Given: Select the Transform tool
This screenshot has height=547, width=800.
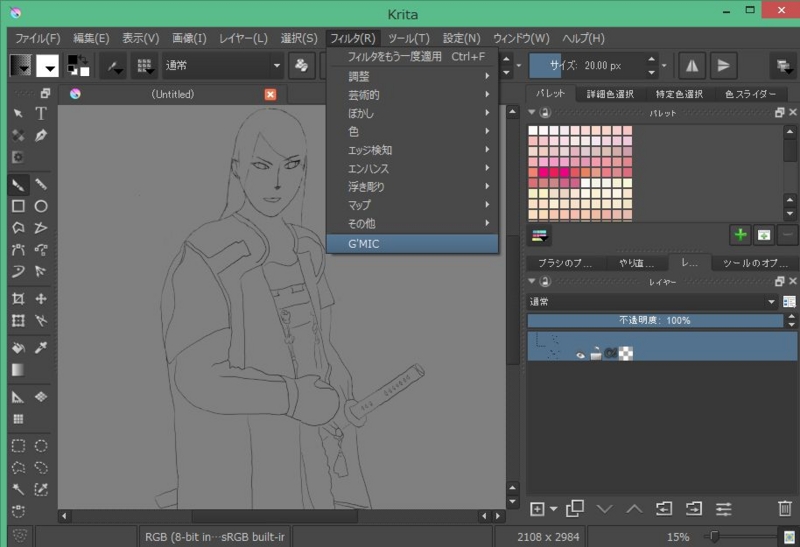Looking at the screenshot, I should click(x=18, y=320).
